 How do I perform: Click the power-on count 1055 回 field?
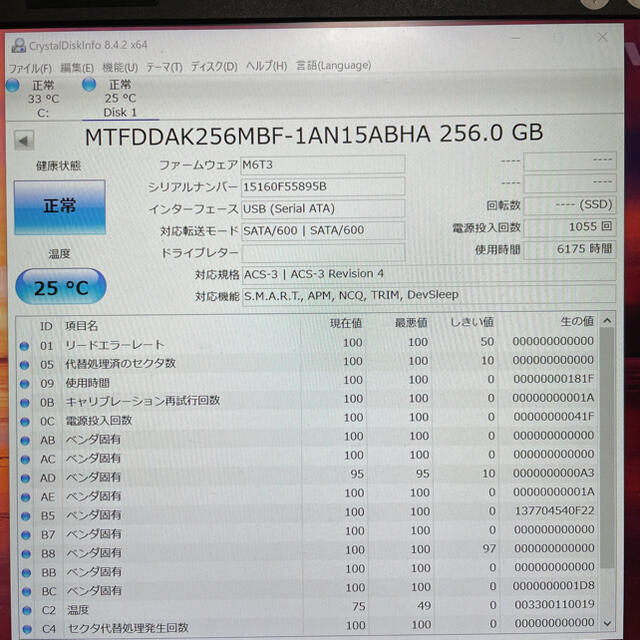pos(570,227)
